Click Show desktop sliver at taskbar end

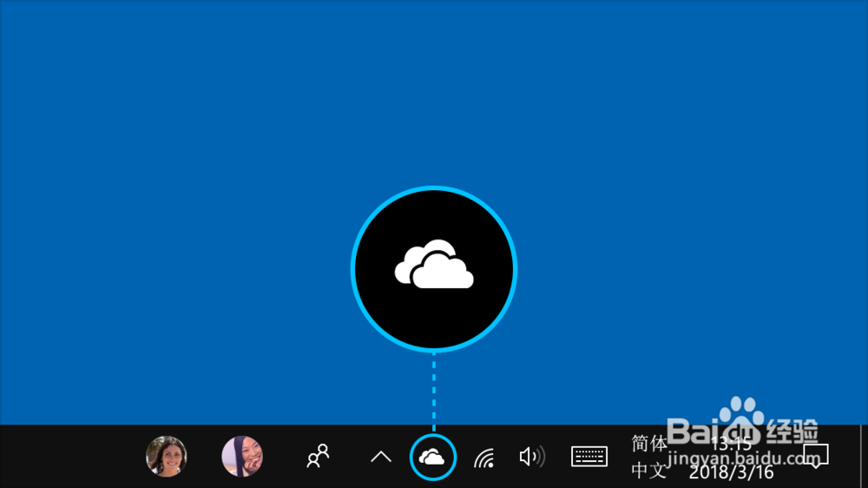[864, 457]
